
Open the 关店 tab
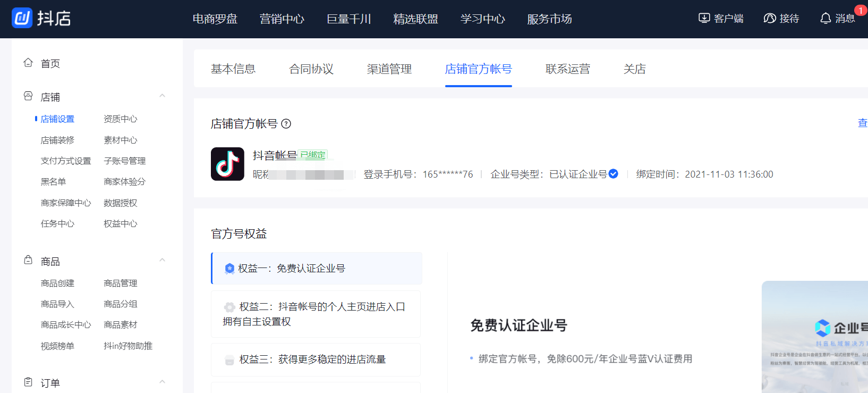pyautogui.click(x=635, y=69)
